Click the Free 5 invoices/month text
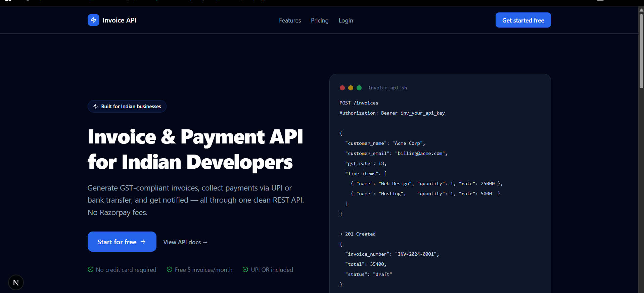The height and width of the screenshot is (293, 644). click(203, 270)
